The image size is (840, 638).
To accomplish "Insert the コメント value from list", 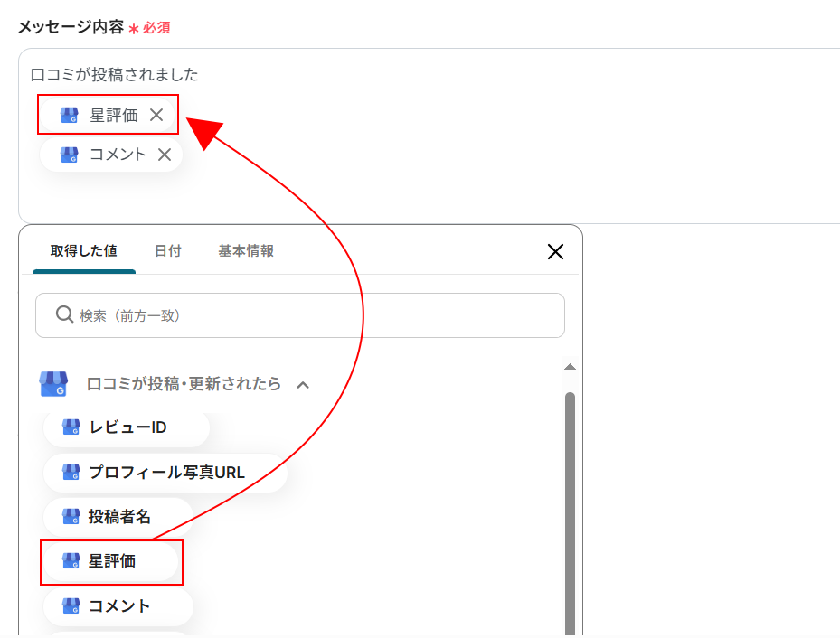I will pos(118,605).
